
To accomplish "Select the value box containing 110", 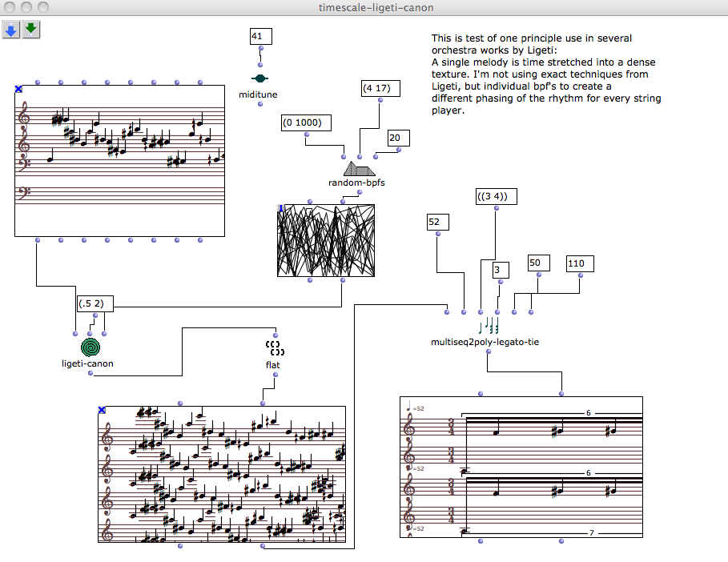I will (x=581, y=263).
